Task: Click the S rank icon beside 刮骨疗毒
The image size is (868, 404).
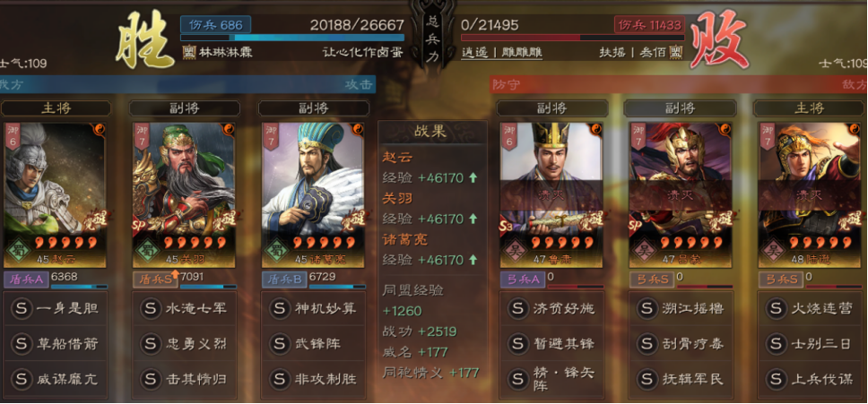Action: coord(647,344)
